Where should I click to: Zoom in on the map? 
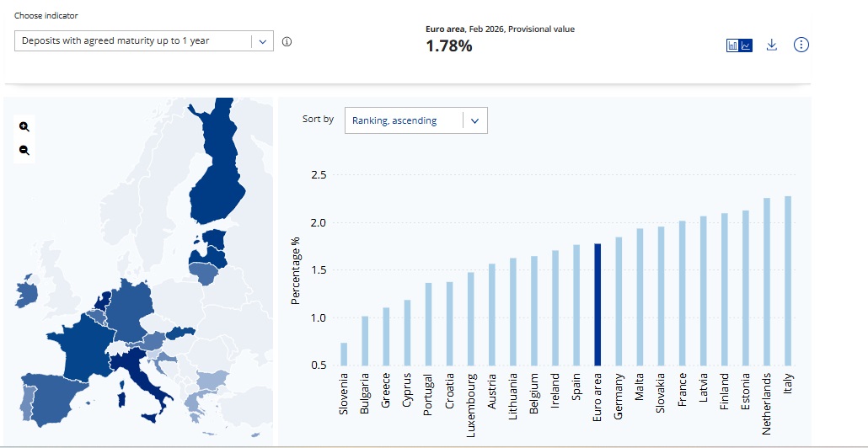tap(24, 126)
